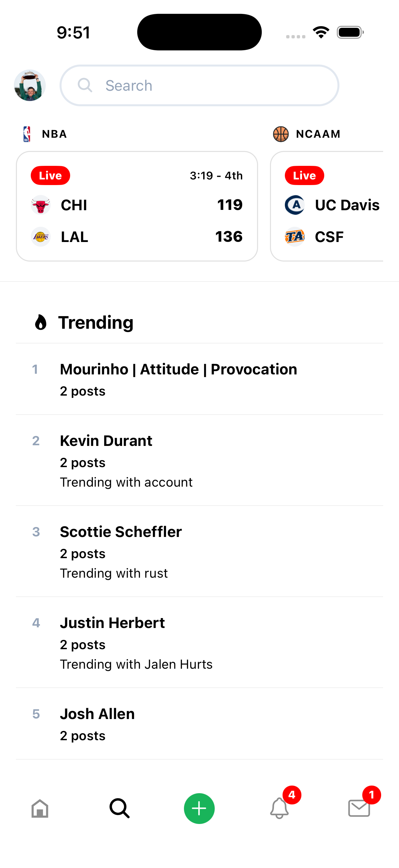Tap the green create post button

(199, 808)
